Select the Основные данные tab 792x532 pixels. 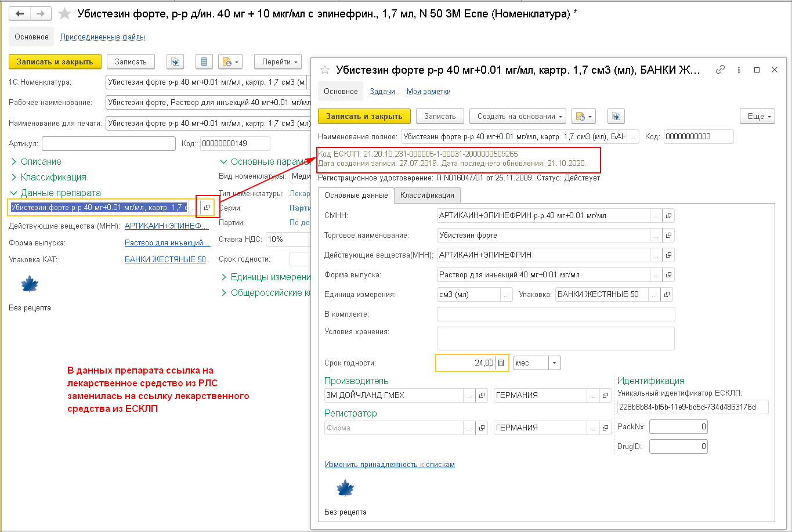356,196
